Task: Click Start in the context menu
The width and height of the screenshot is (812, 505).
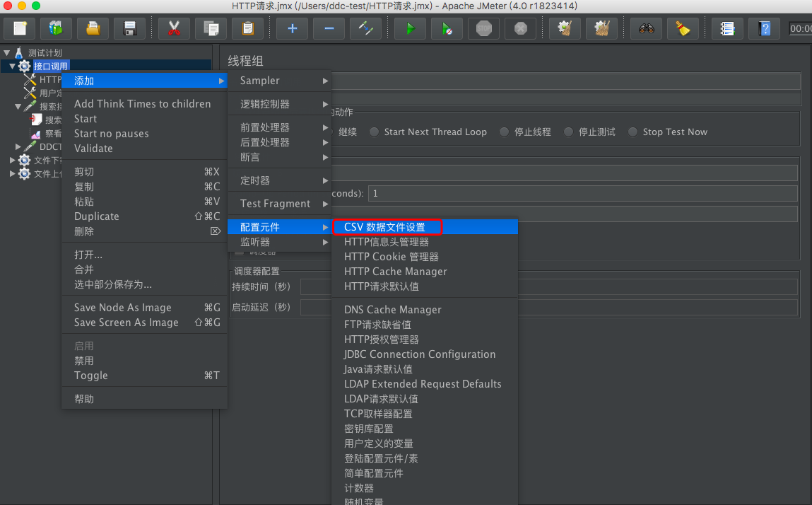Action: coord(144,119)
